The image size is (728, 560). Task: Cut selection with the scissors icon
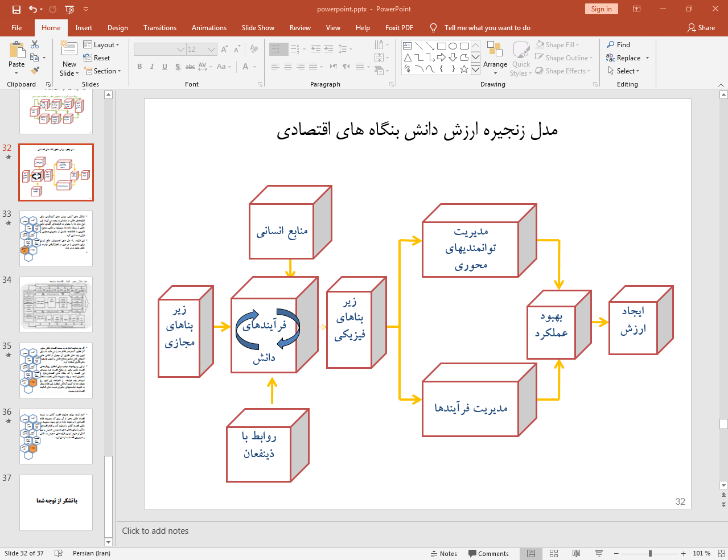pos(35,44)
